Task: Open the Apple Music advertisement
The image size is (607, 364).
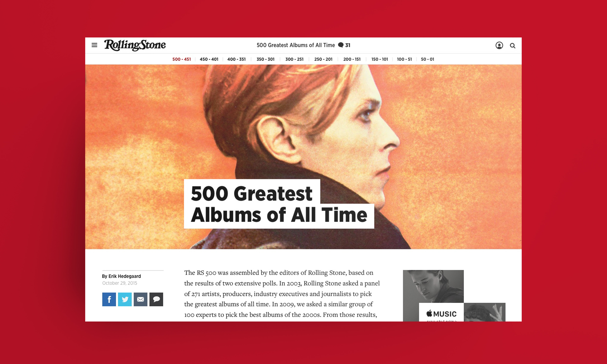Action: tap(454, 296)
